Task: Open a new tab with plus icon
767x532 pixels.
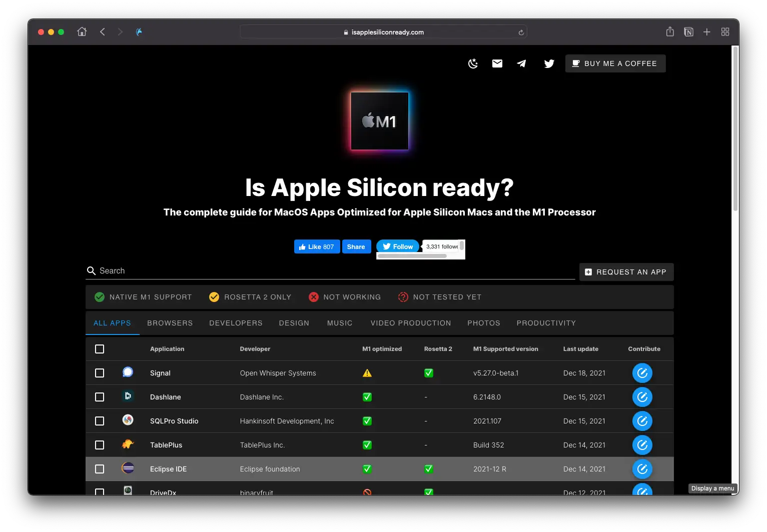Action: (x=706, y=32)
